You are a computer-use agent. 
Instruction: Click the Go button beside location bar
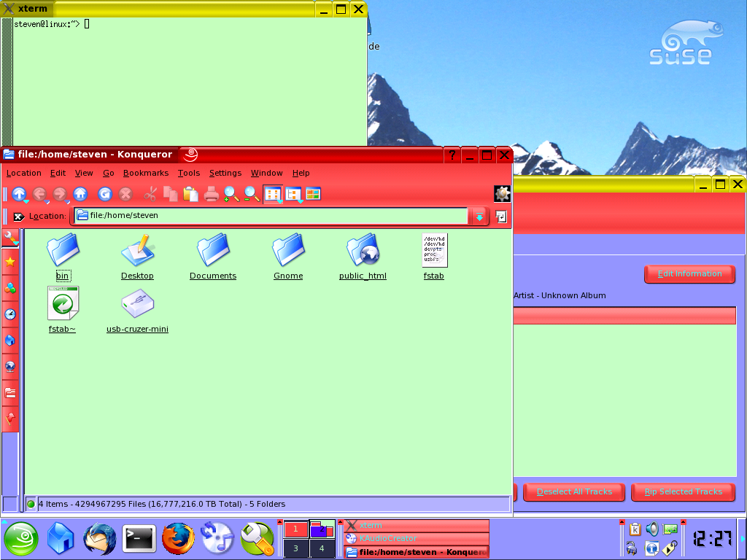coord(500,217)
